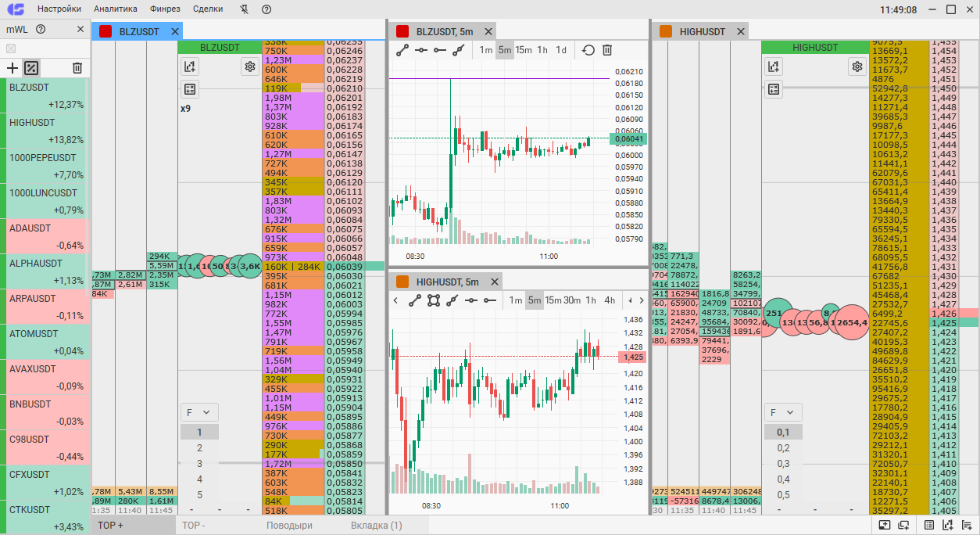
Task: Open the Финрез menu
Action: (165, 9)
